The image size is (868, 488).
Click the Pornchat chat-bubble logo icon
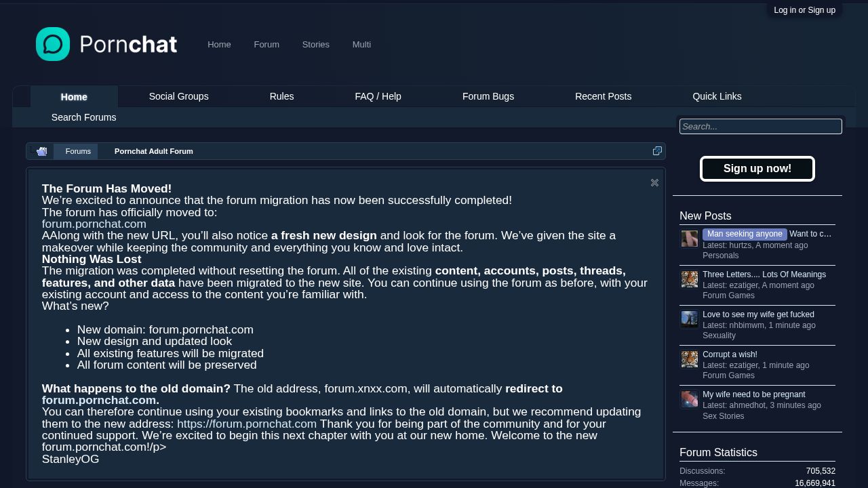click(53, 44)
